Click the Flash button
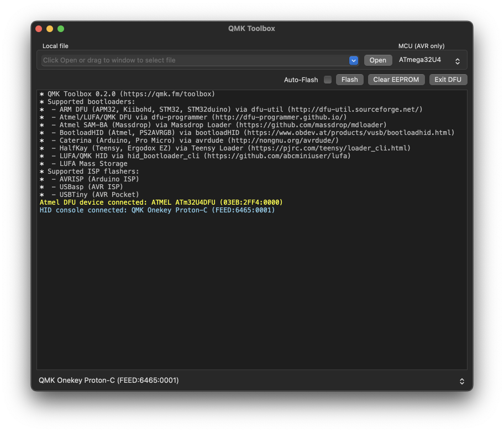The image size is (504, 432). [x=349, y=80]
